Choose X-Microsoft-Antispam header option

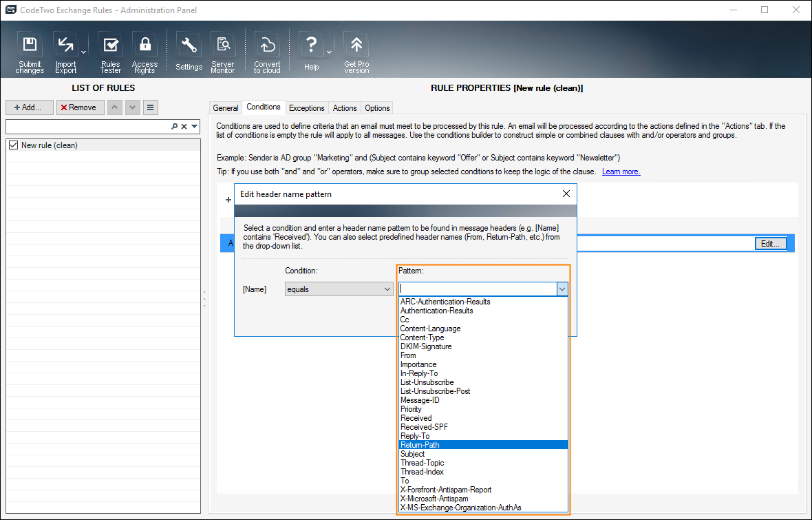484,499
